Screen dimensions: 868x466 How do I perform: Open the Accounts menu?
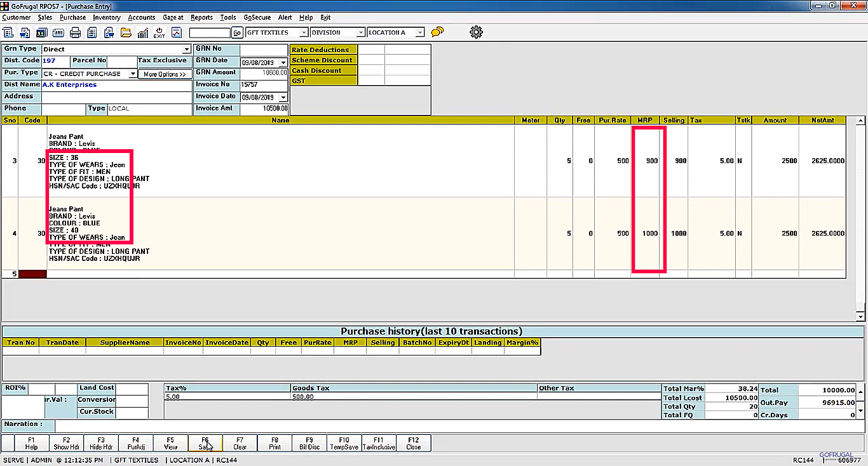click(142, 18)
